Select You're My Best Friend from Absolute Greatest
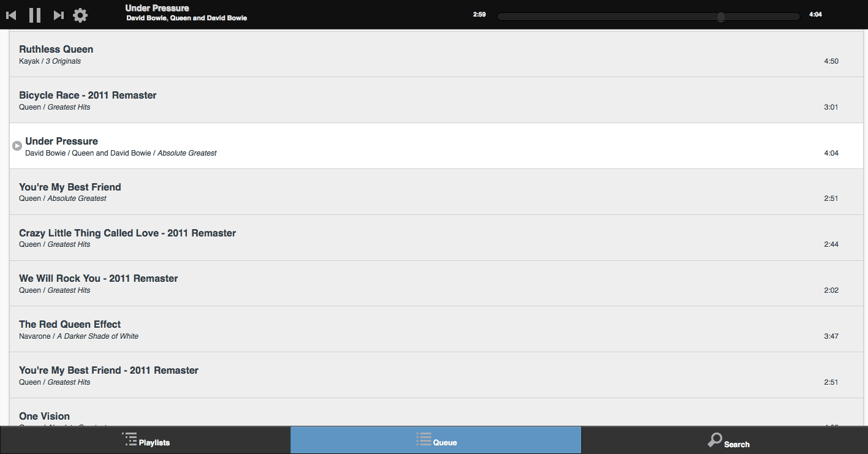 (x=70, y=187)
